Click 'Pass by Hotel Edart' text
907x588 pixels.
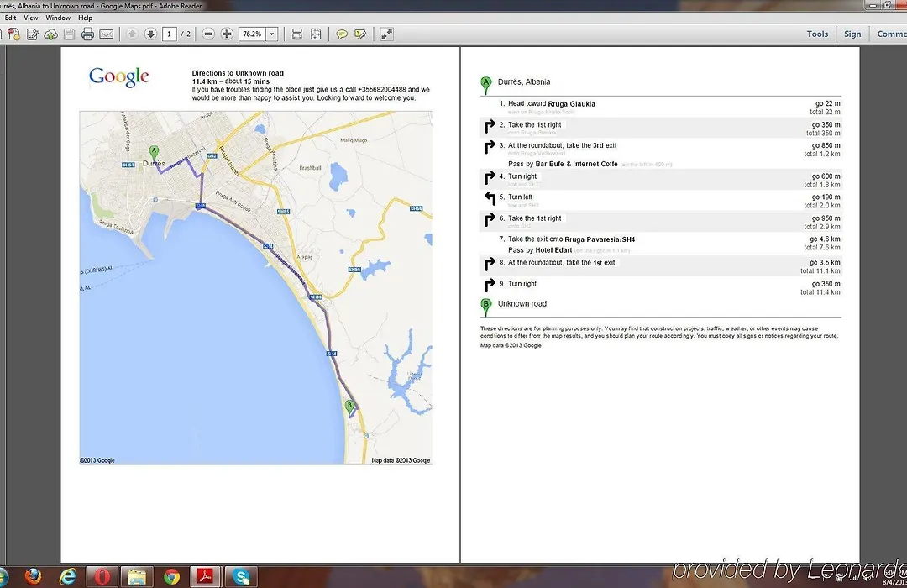540,250
